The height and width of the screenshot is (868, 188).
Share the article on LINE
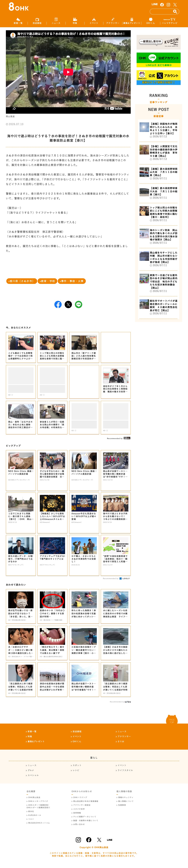tap(78, 305)
